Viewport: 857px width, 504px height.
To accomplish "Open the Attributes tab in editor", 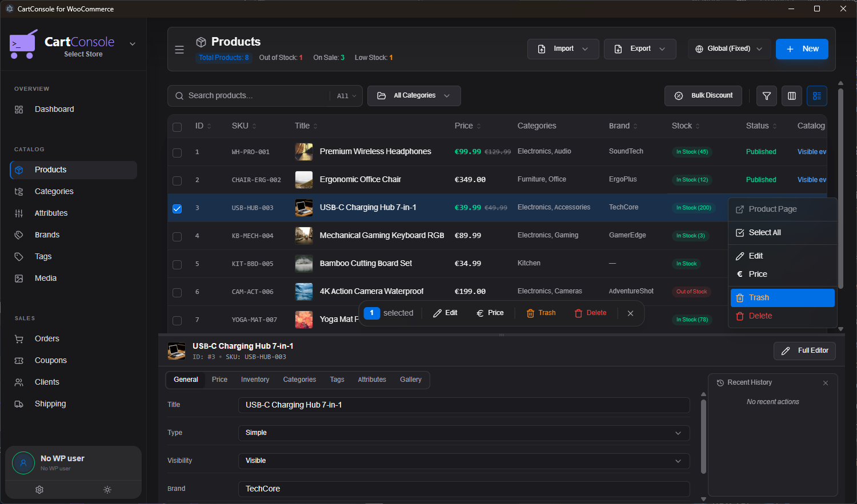I will (372, 380).
